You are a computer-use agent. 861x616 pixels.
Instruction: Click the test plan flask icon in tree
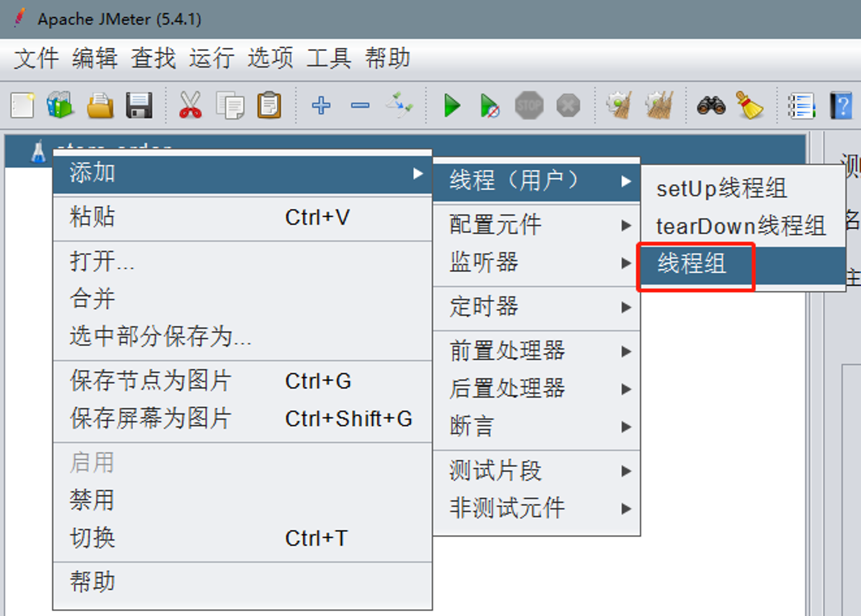[x=38, y=152]
